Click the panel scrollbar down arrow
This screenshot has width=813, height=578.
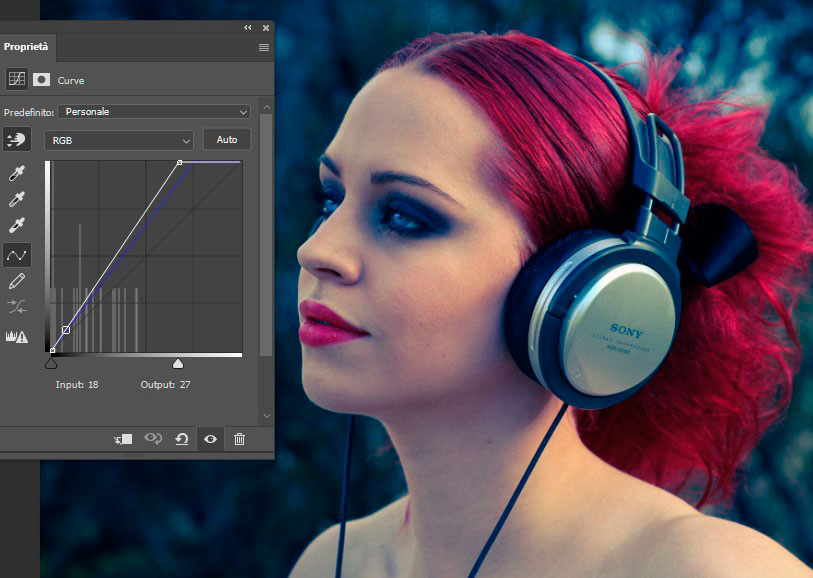click(267, 416)
